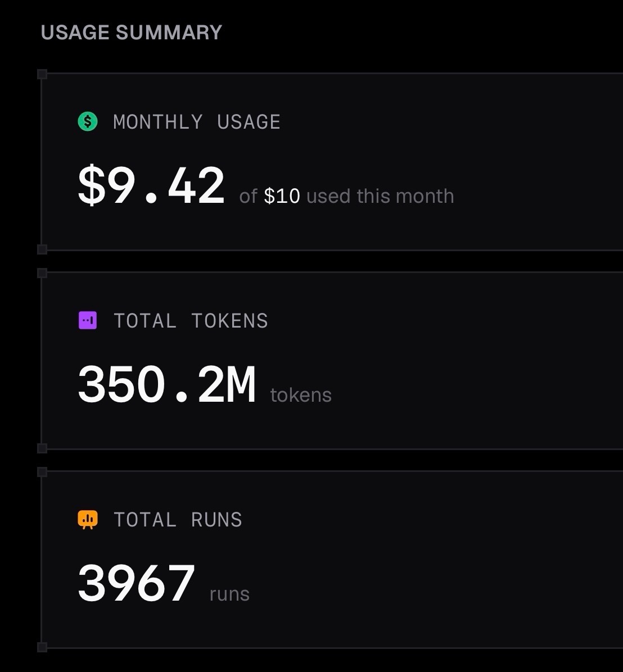Click bottom-left corner handle of Monthly Usage card
Screen dimensions: 623x672
(42, 249)
